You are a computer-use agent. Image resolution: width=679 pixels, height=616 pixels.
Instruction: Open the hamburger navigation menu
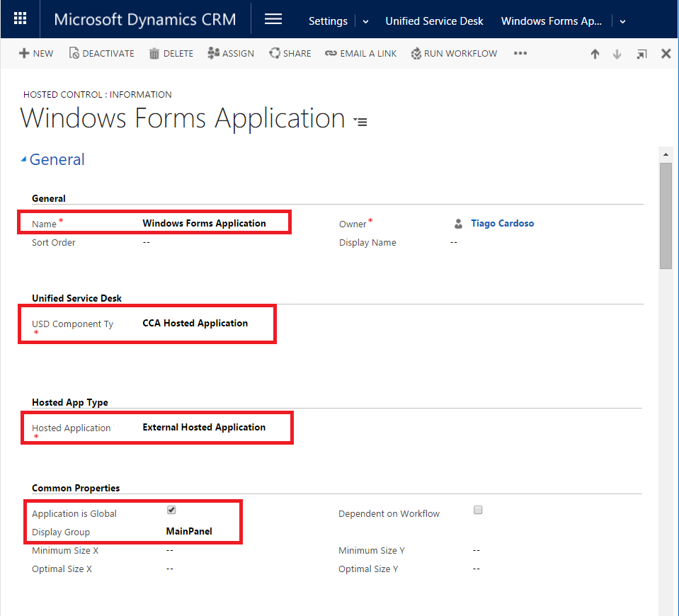click(273, 19)
